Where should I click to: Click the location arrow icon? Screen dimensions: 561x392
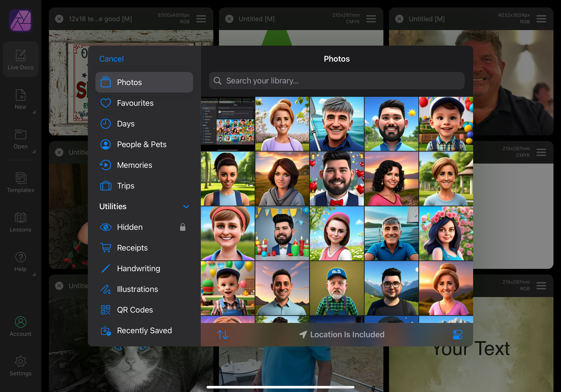303,334
